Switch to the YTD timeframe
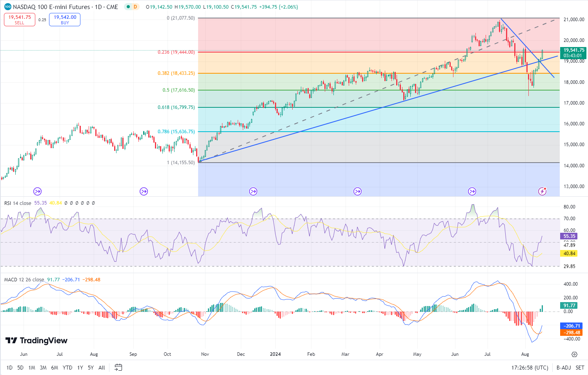 point(67,368)
